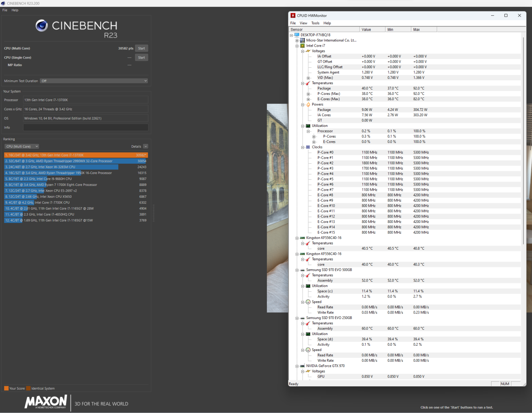Select the Intel Xeon W-3265M ranking row
The width and height of the screenshot is (532, 413).
76,167
